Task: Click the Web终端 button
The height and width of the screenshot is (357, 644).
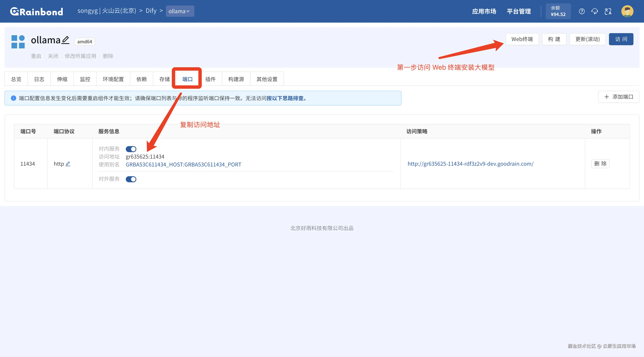Action: coord(522,39)
